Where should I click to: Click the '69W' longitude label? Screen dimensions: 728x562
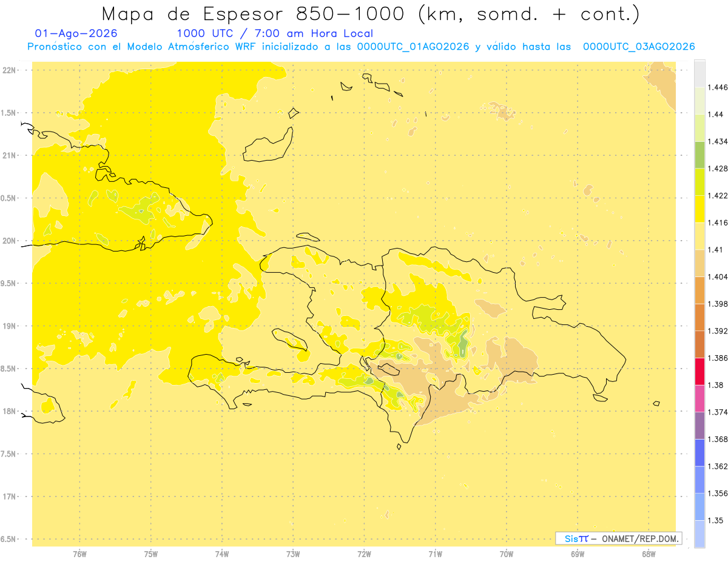coord(577,554)
